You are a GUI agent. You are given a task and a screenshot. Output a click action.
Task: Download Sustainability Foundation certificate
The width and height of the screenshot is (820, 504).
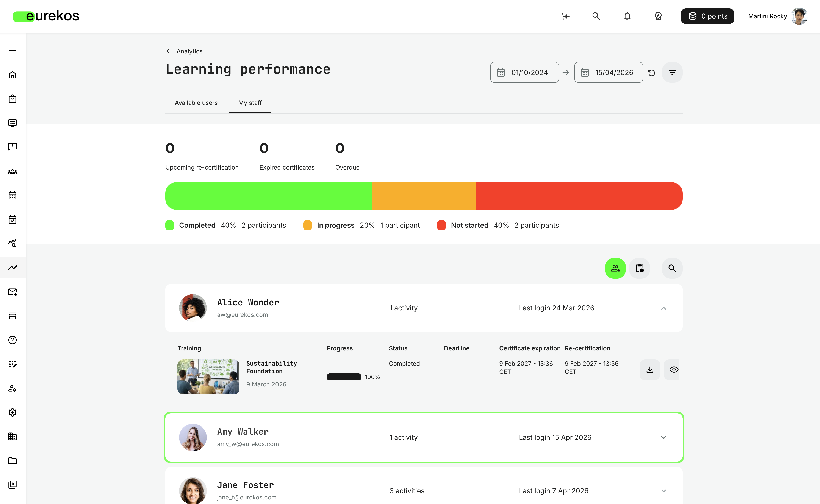pos(650,370)
